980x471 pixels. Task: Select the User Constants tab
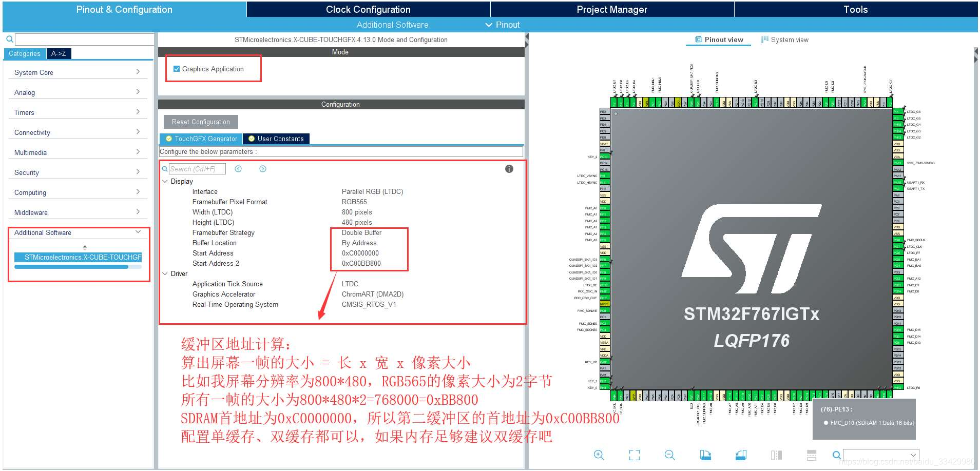276,139
